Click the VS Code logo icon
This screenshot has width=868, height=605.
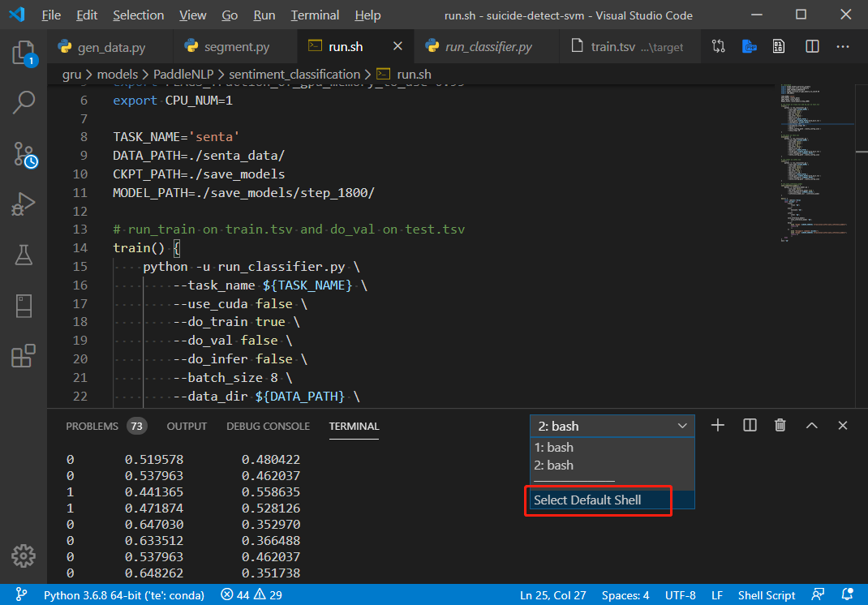pos(16,15)
